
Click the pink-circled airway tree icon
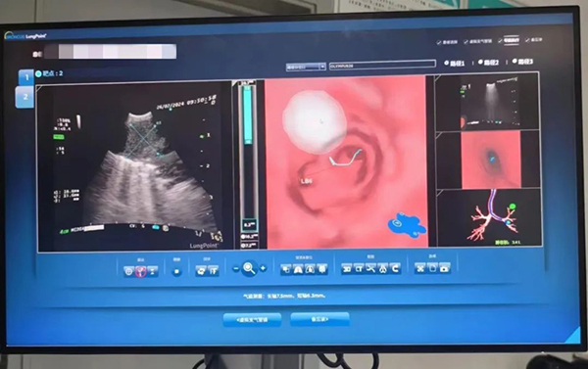(140, 271)
